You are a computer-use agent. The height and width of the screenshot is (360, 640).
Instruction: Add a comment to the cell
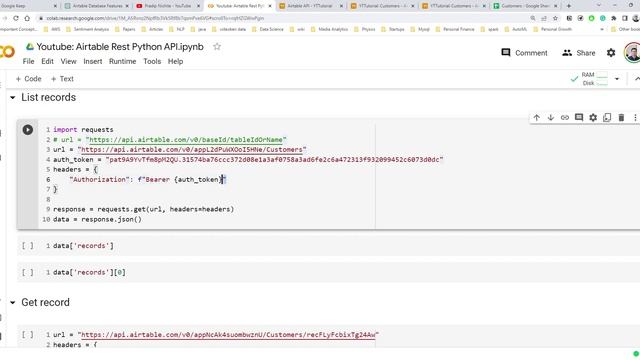pos(579,118)
